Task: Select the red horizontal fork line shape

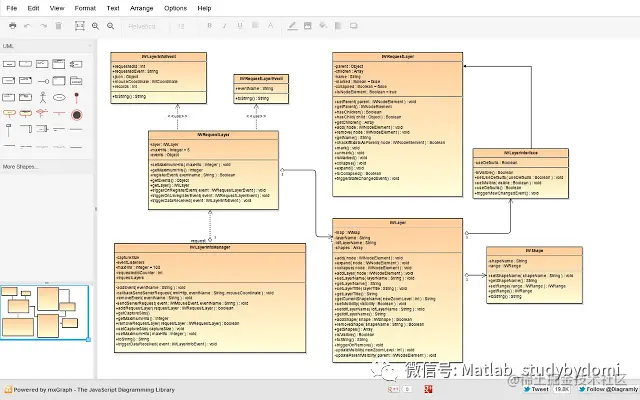Action: (x=59, y=113)
